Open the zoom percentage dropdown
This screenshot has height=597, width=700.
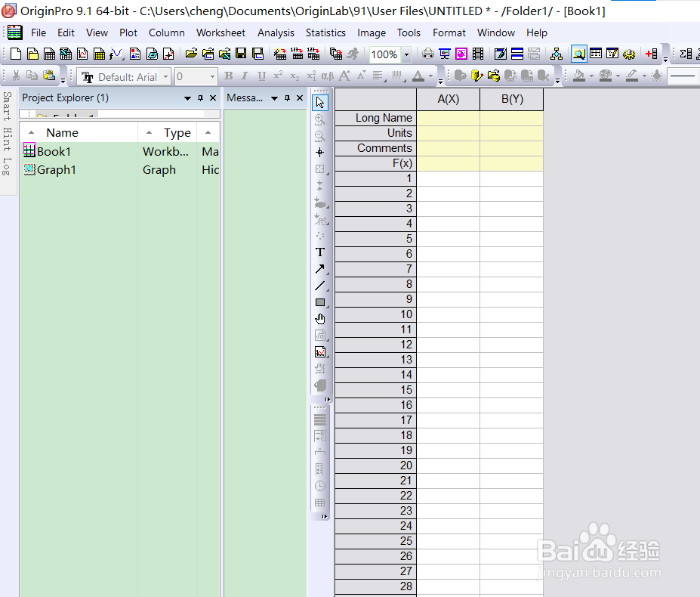(x=406, y=54)
